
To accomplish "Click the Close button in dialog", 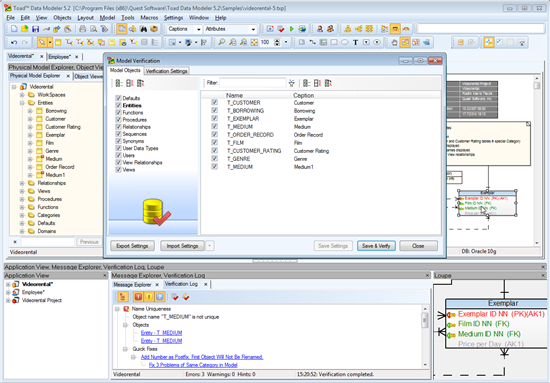I will point(418,246).
